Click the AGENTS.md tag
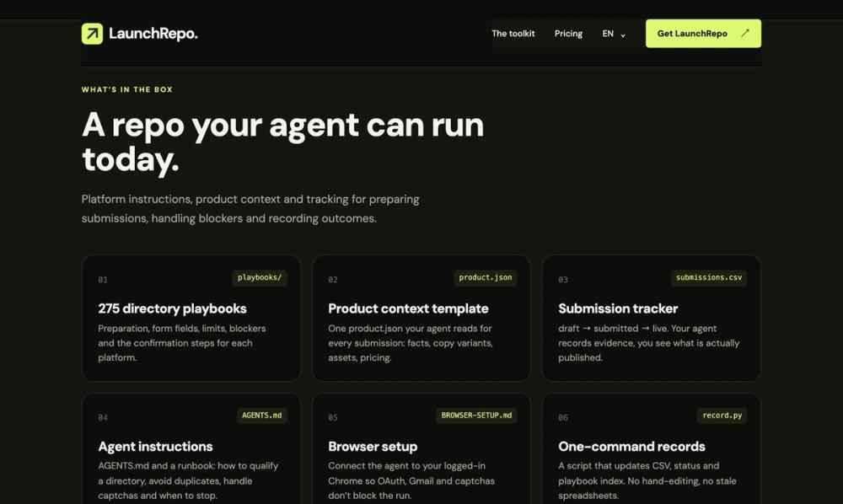The image size is (843, 504). 262,416
